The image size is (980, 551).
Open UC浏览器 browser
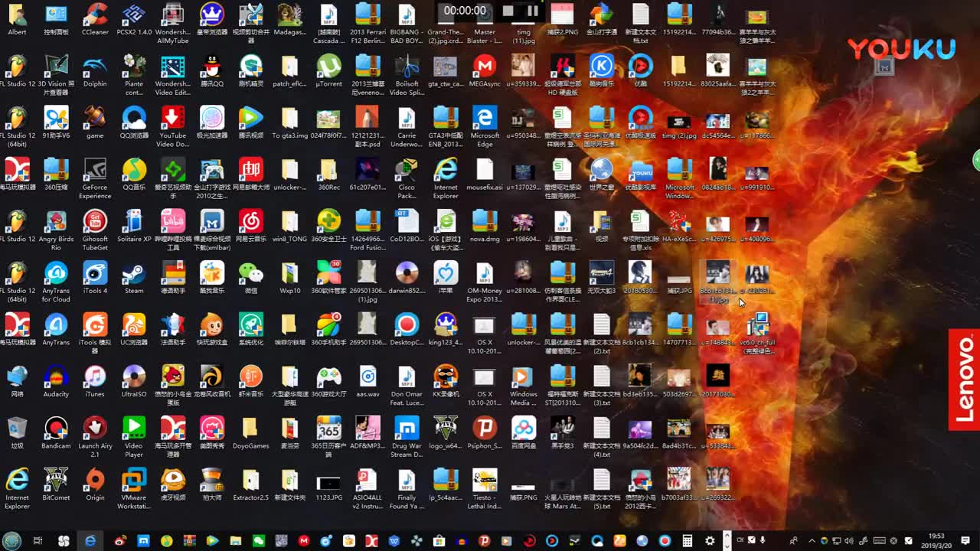[x=134, y=330]
